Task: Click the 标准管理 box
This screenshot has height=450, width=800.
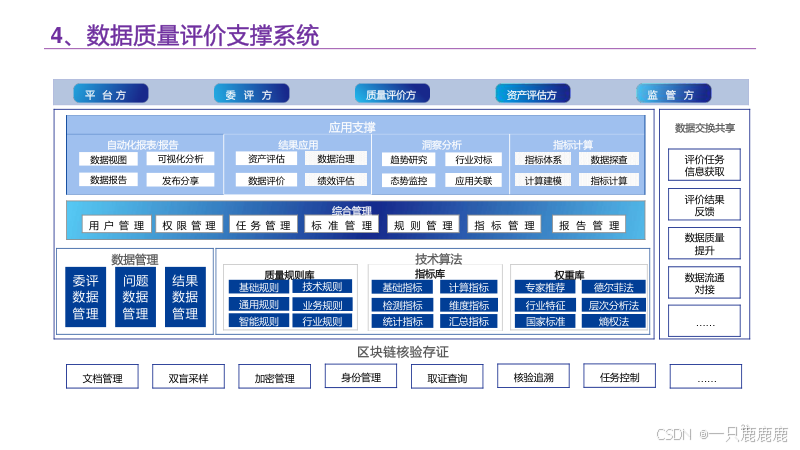Action: pos(341,225)
